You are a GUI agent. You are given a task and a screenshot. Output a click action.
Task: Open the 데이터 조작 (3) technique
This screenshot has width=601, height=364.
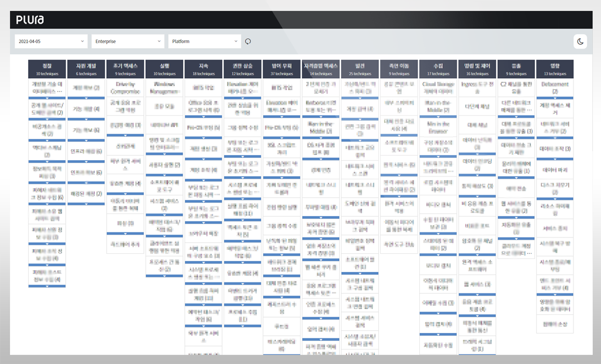(555, 148)
